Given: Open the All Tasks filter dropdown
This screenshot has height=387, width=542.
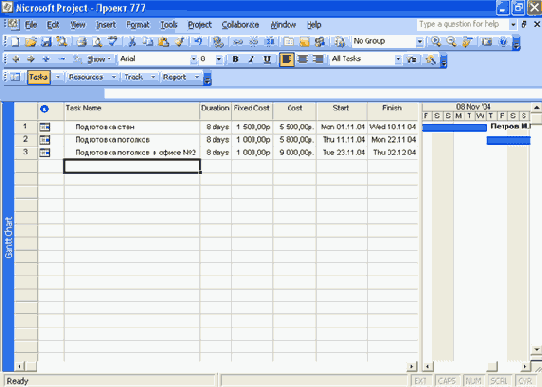Looking at the screenshot, I should point(398,59).
